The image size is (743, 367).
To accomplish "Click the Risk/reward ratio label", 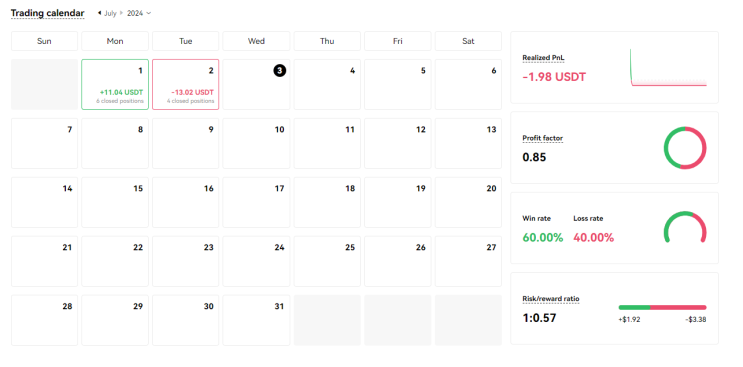I will tap(551, 299).
